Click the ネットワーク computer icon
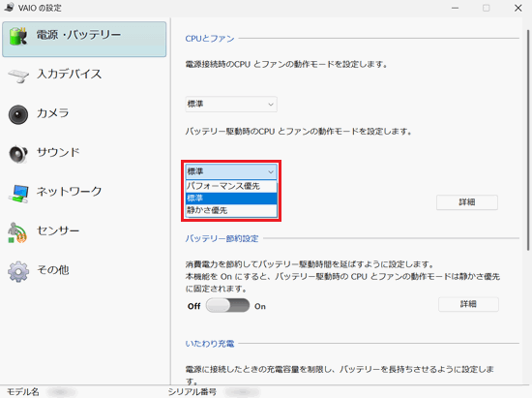 (x=18, y=194)
